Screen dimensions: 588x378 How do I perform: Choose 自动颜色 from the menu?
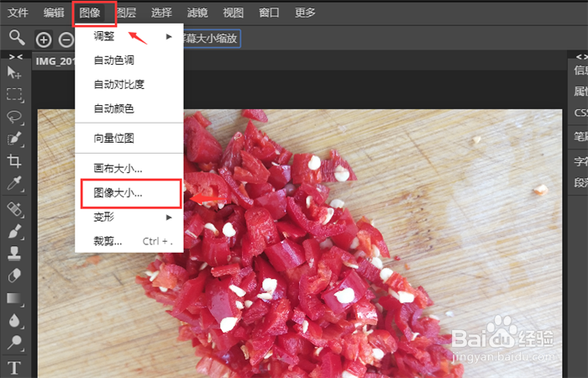[129, 108]
